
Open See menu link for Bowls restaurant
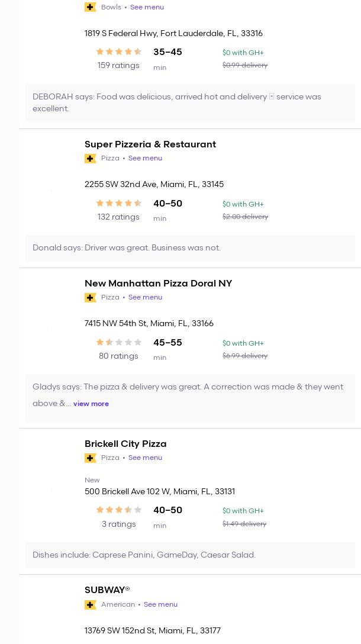click(147, 7)
